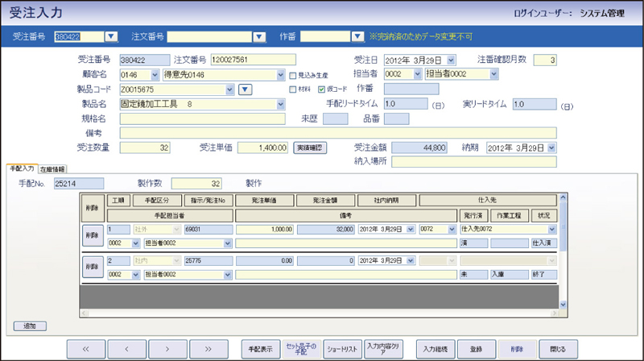Click 削除 button for row 1
The width and height of the screenshot is (644, 361).
pos(93,235)
